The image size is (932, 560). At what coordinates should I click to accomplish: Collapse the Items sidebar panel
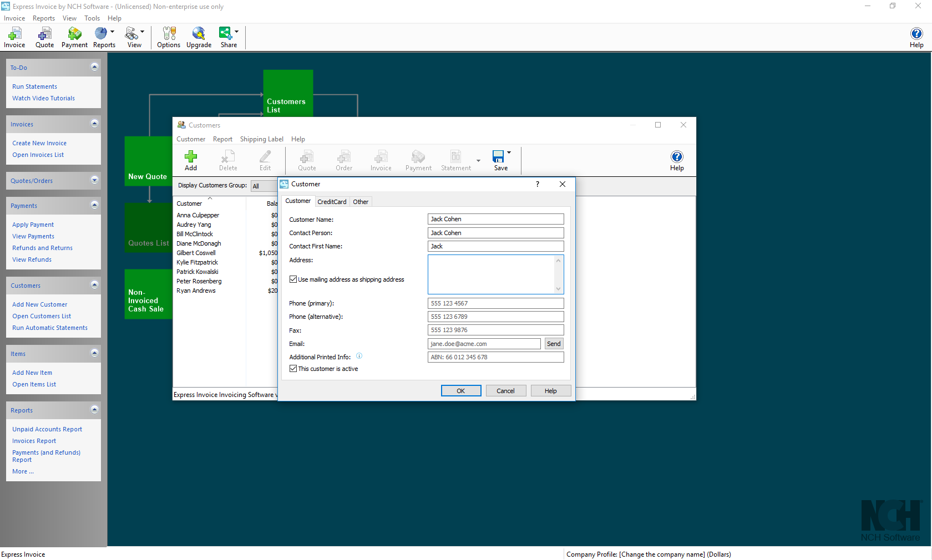point(94,353)
